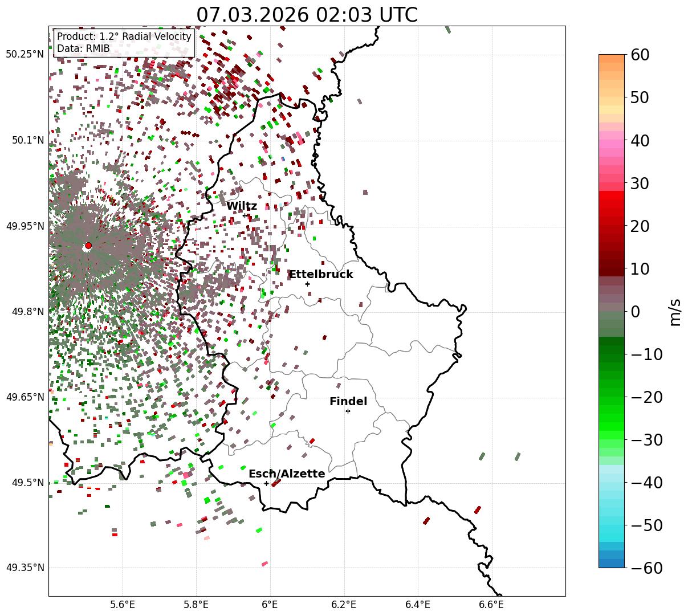
Task: Click the −40 tick label on colorbar
Action: [646, 483]
